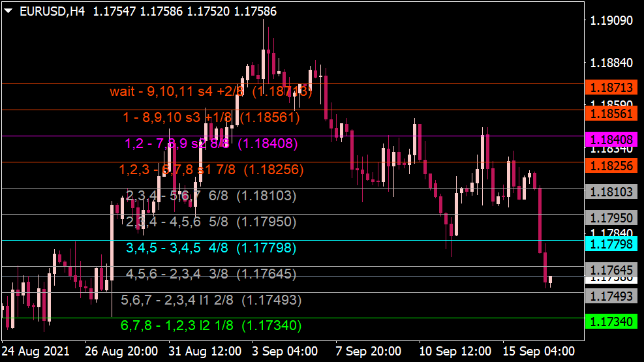Click the gray 6/8 (1.18103) level text

(211, 196)
